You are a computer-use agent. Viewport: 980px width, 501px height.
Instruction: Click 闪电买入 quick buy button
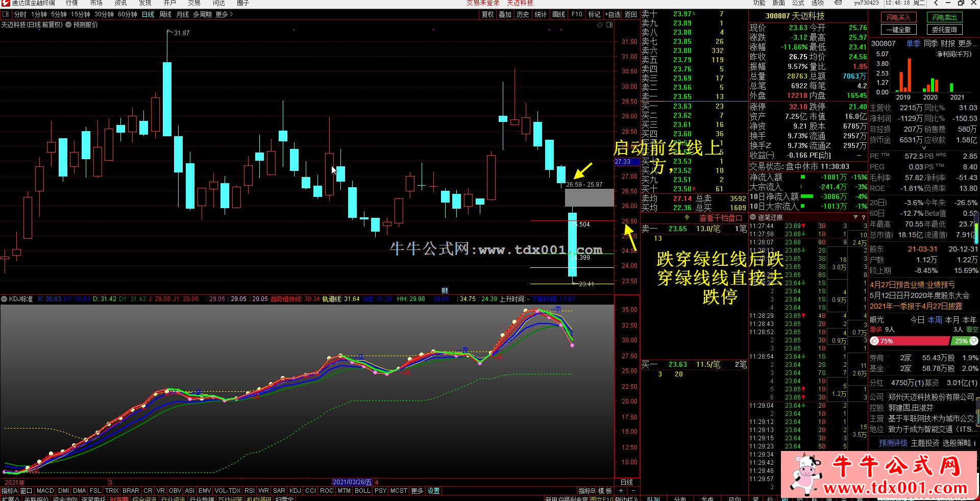click(x=898, y=17)
